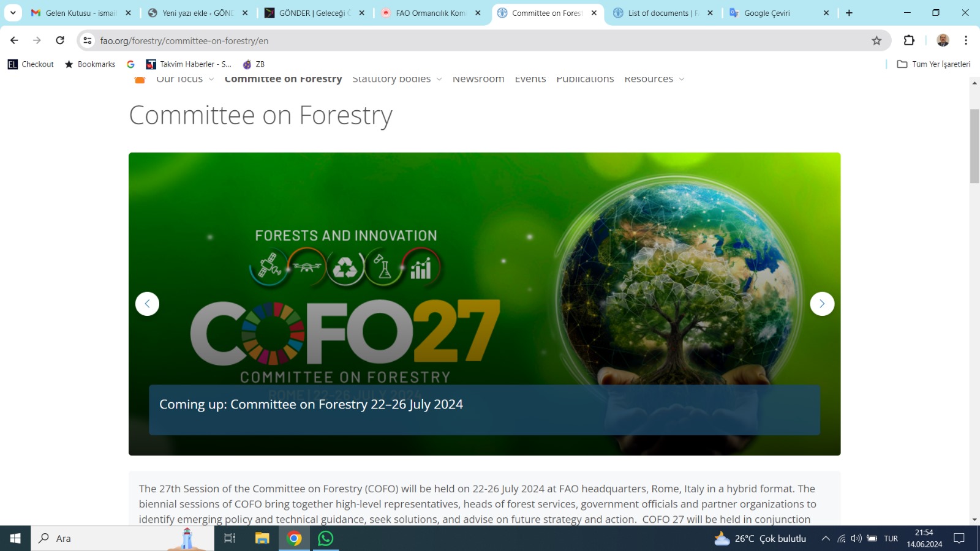Open the weather widget 26°C Çok bulutlu
The width and height of the screenshot is (980, 551).
point(760,539)
